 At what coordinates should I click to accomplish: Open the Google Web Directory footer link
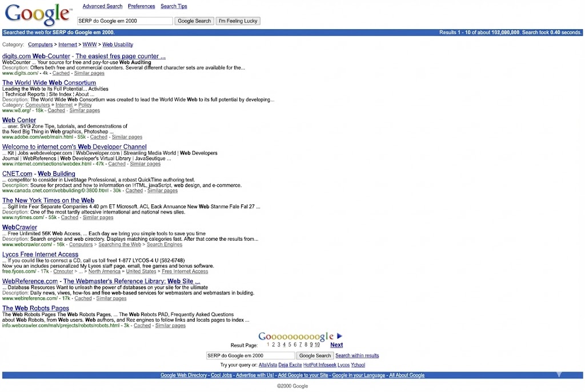(x=183, y=375)
